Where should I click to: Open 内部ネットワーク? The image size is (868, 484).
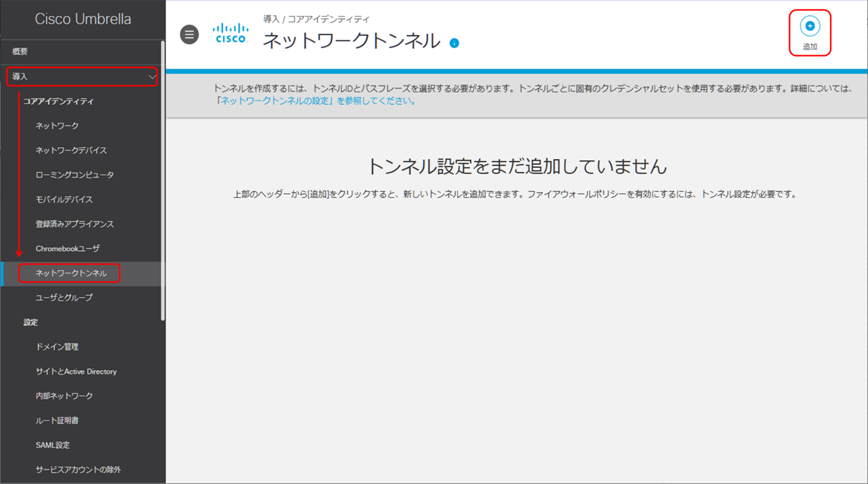[64, 396]
